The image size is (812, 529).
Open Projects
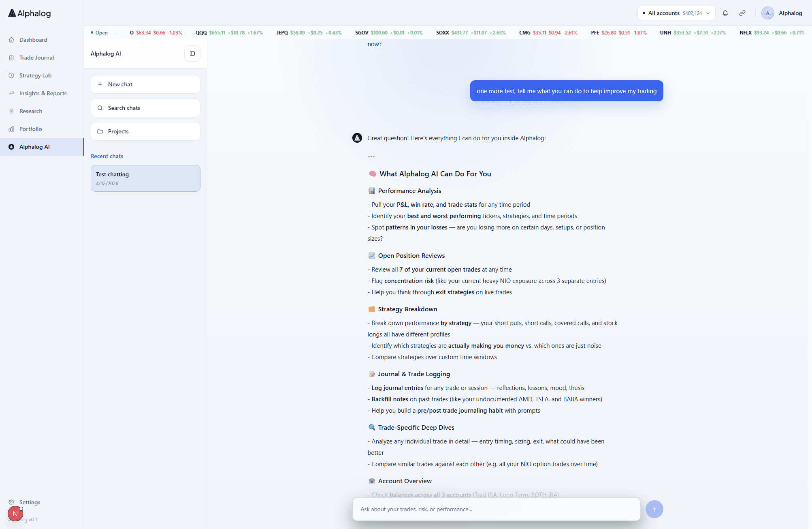pyautogui.click(x=145, y=131)
